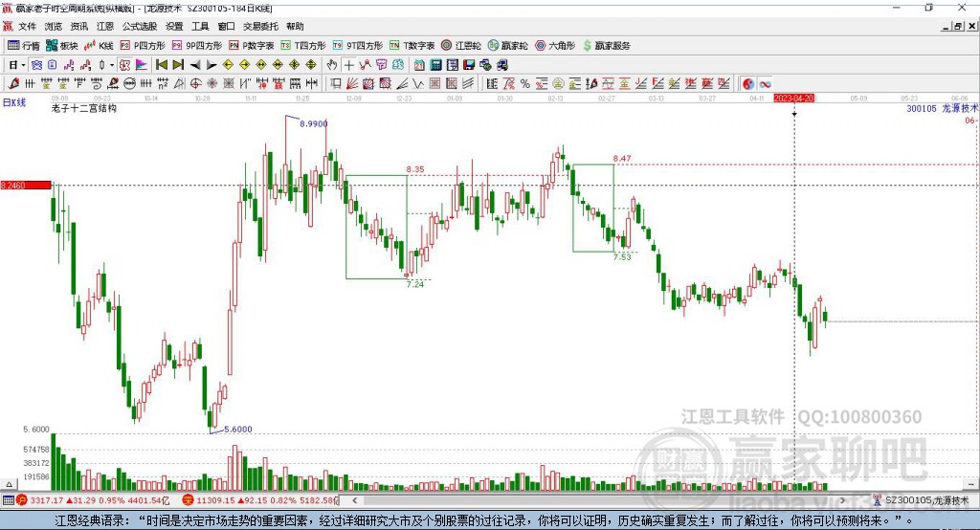The width and height of the screenshot is (980, 530).
Task: Step right with the black right arrow
Action: pos(212,65)
